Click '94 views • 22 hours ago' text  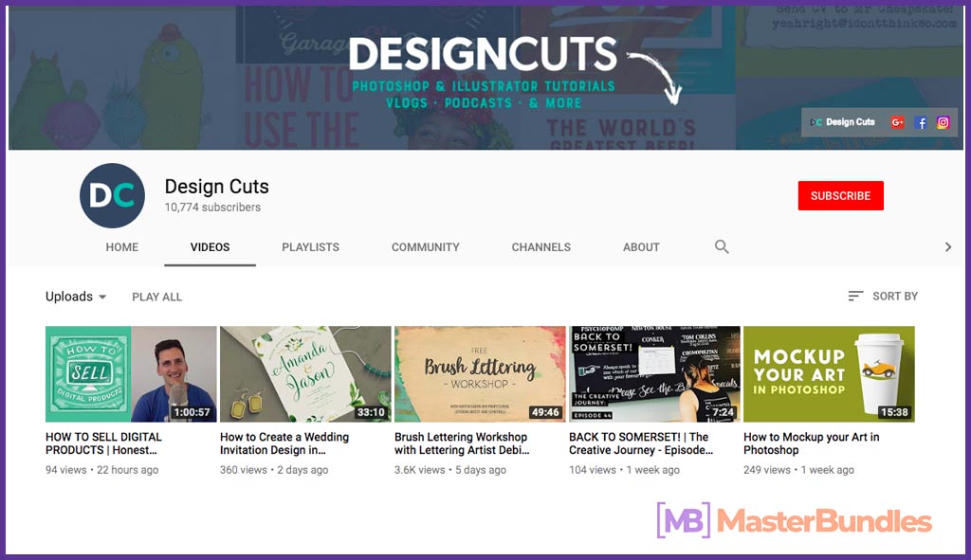(101, 470)
